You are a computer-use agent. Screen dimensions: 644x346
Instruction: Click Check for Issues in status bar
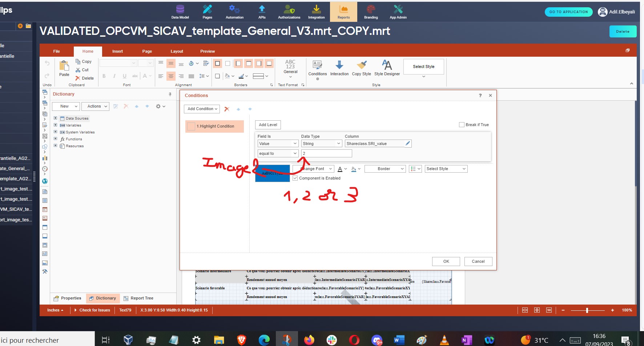click(92, 310)
